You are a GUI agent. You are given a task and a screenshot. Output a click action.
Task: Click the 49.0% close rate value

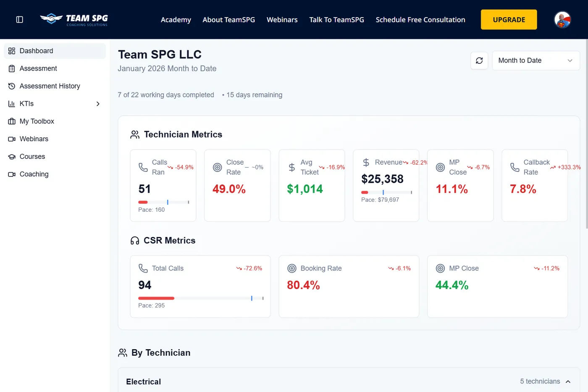[x=229, y=189]
